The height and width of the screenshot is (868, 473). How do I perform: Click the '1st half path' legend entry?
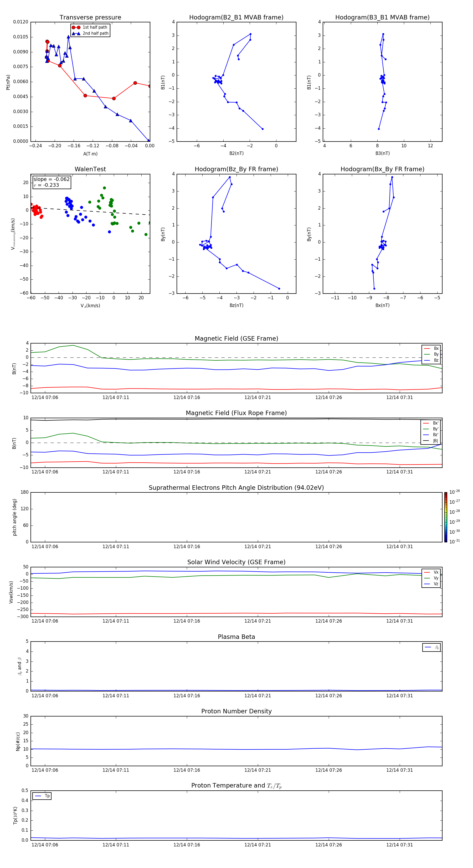tap(90, 27)
